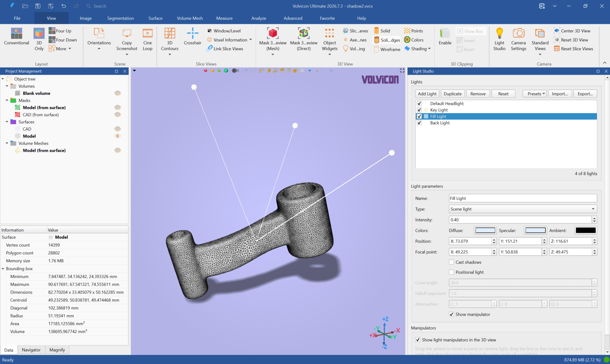Image resolution: width=610 pixels, height=364 pixels.
Task: Open the Presets dropdown
Action: 534,94
